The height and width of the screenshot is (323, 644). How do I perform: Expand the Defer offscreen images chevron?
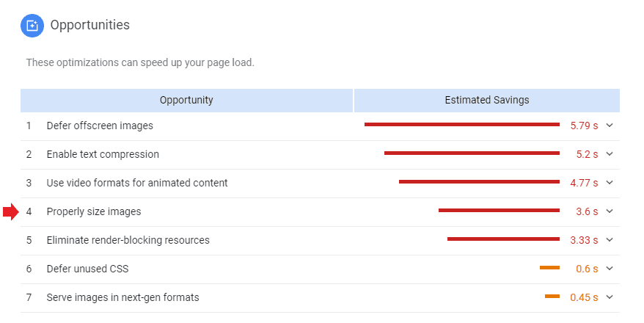pos(610,126)
